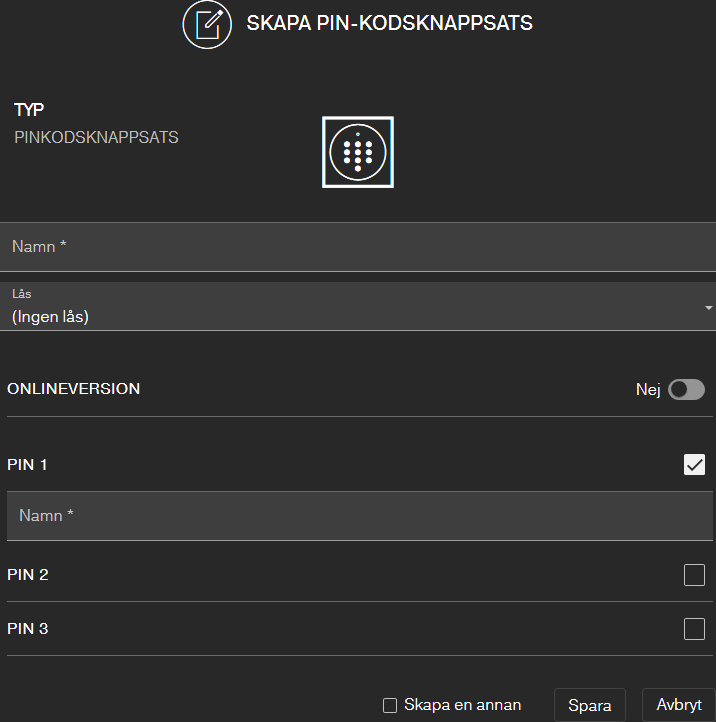Click the Lås dropdown arrow
716x722 pixels.
pyautogui.click(x=709, y=308)
